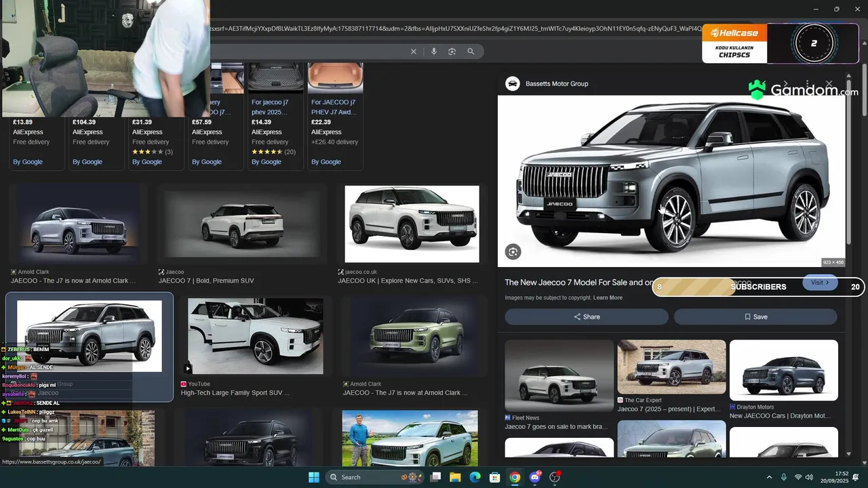
Task: Open 'The New Jaecoo 7 Model For Sale' title
Action: (578, 283)
